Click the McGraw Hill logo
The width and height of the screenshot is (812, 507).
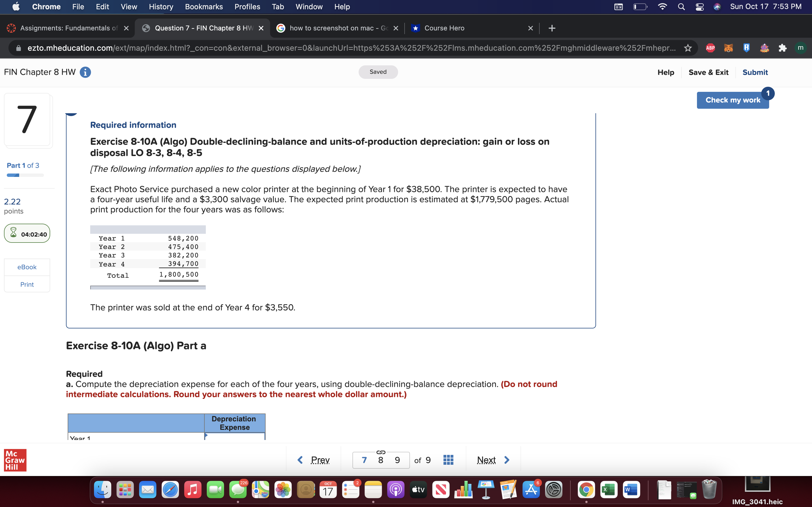pyautogui.click(x=15, y=460)
